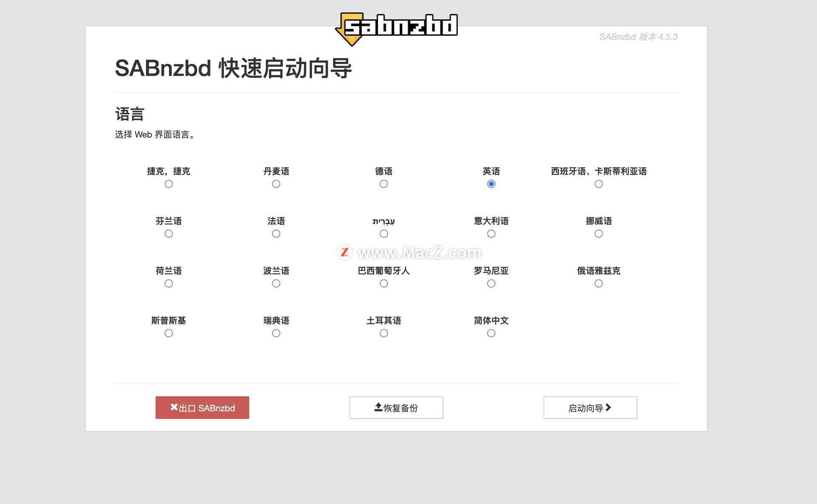Click the SABnzbd 快速启动向导 heading
Viewport: 817px width, 504px height.
point(233,68)
